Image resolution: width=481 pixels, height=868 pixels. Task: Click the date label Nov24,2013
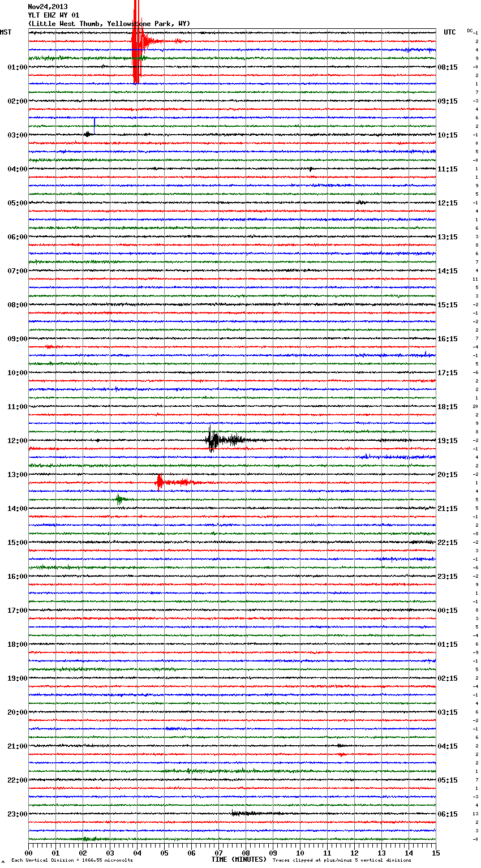click(x=48, y=7)
